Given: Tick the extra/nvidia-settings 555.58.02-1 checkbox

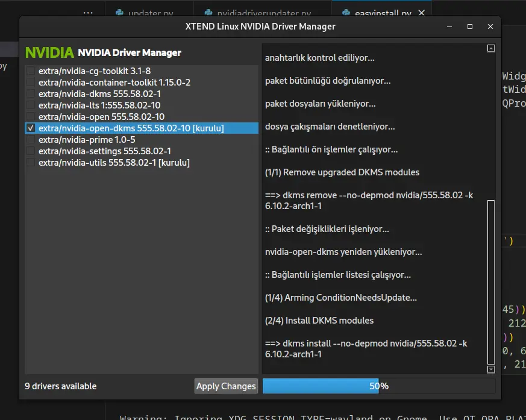Looking at the screenshot, I should tap(31, 151).
